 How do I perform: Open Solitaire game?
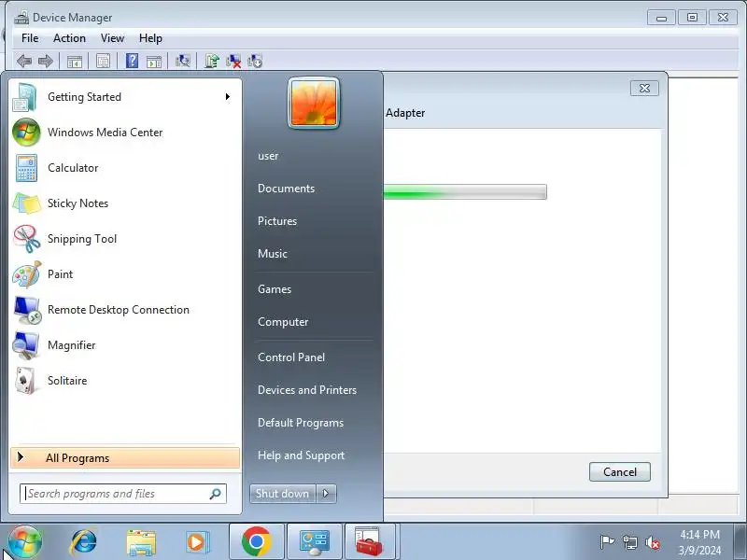[124, 381]
